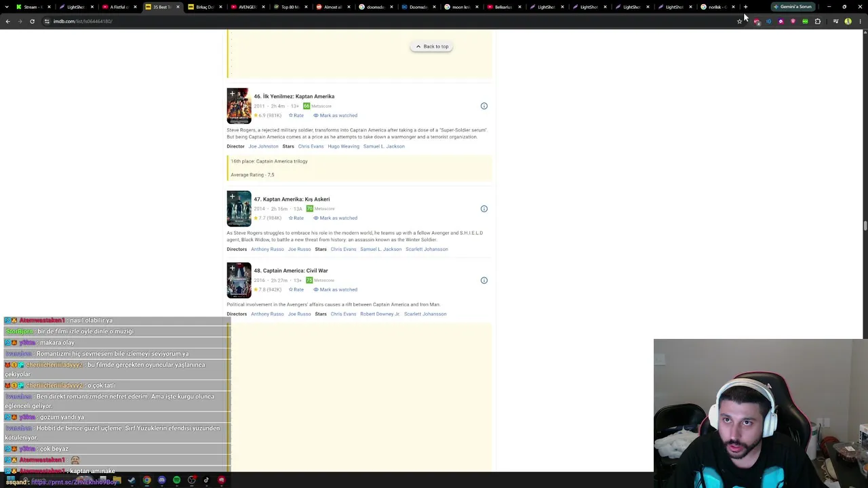Click the 70 Metascore badge for Kış Askeri
The image size is (868, 488).
pos(309,209)
